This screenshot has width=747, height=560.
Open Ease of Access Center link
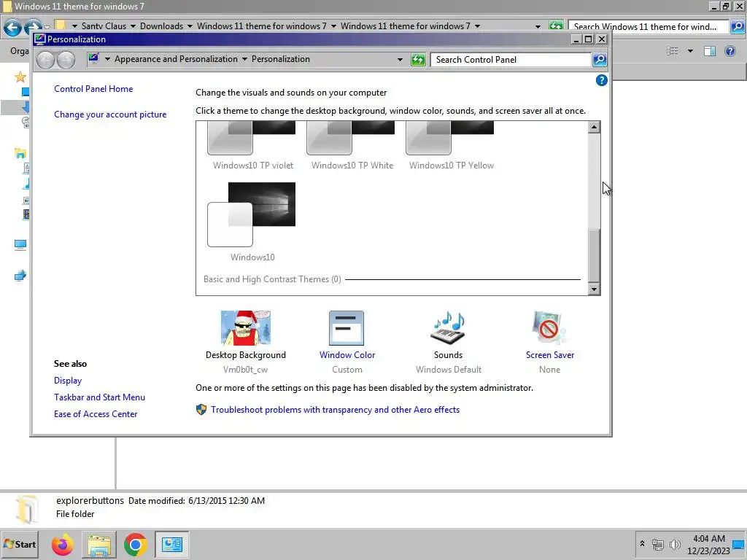(x=96, y=414)
